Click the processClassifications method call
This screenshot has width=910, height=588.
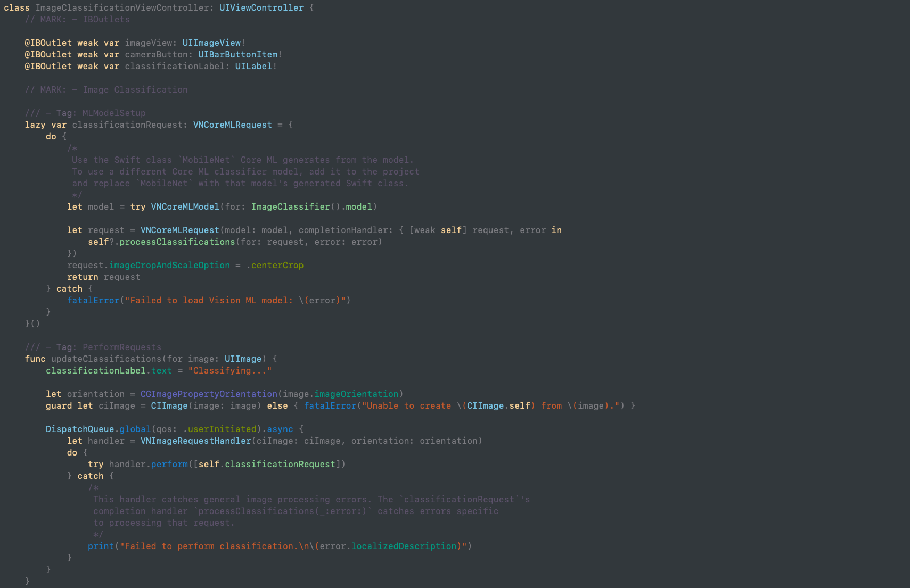pyautogui.click(x=177, y=242)
